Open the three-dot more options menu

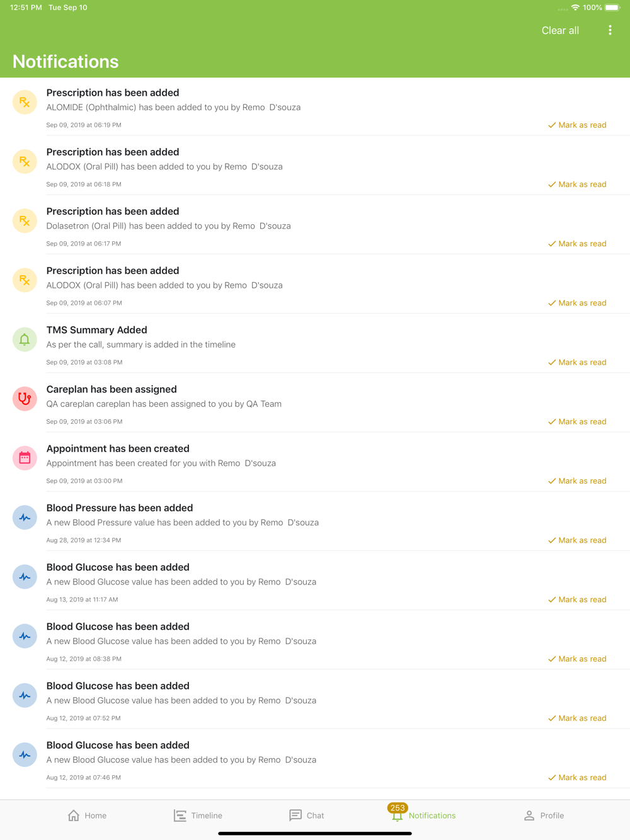tap(610, 30)
